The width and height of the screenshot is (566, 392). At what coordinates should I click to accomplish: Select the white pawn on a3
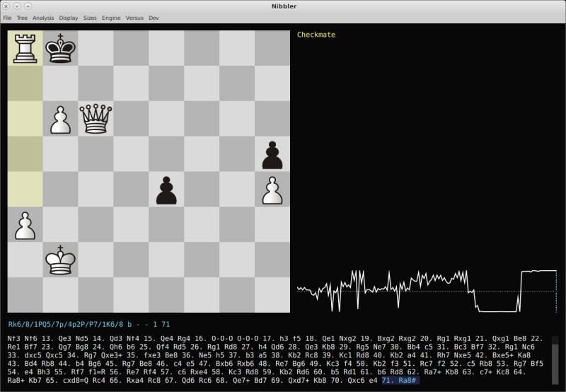point(25,224)
